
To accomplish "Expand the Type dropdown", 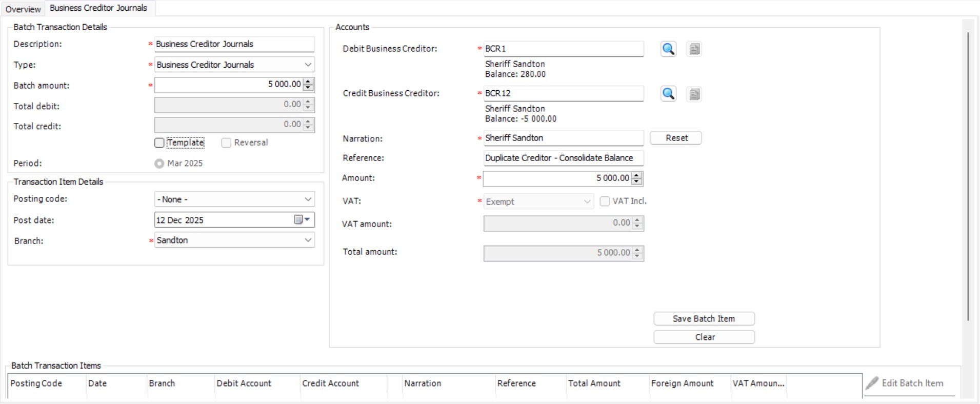I will [308, 65].
